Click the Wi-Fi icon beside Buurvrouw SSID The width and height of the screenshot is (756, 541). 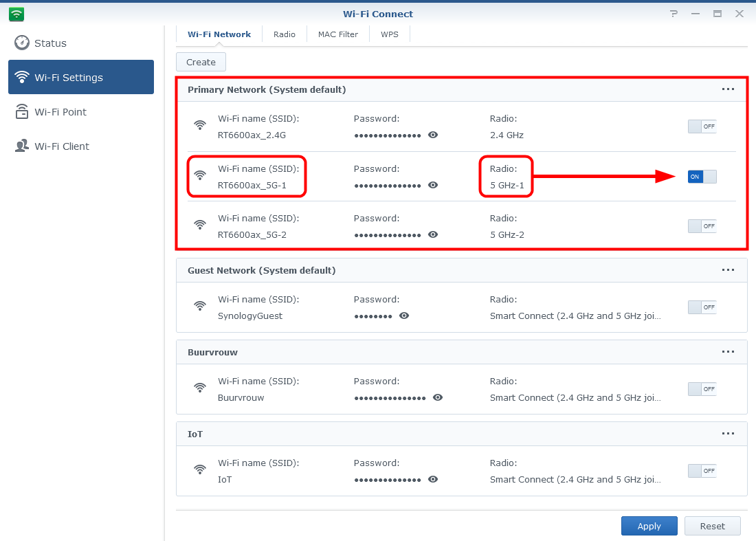200,388
